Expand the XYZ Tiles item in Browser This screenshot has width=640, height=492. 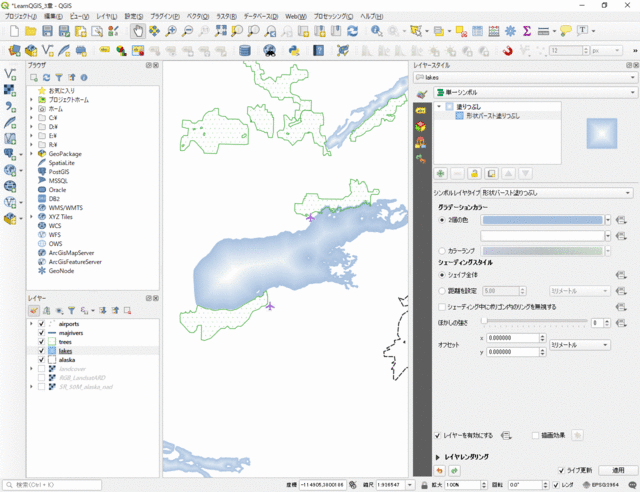31,217
